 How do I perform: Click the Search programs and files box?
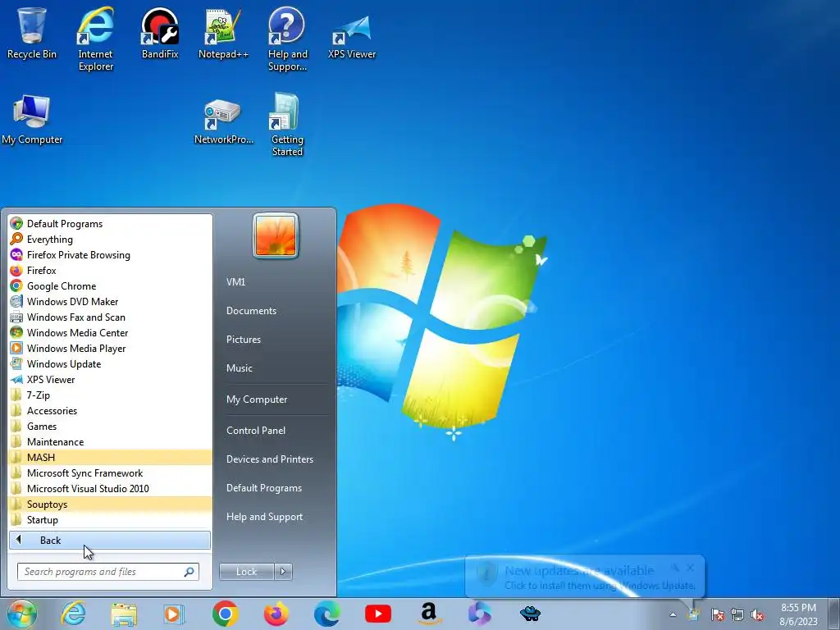tap(107, 572)
